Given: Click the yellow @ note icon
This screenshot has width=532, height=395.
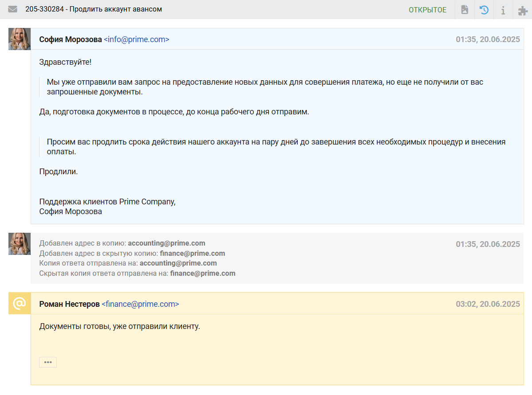Looking at the screenshot, I should point(20,303).
